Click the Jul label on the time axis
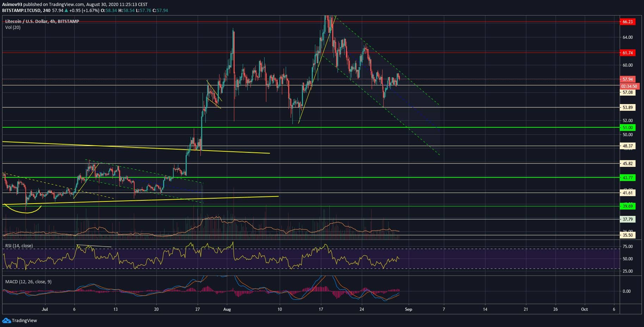The image size is (644, 327). [45, 309]
